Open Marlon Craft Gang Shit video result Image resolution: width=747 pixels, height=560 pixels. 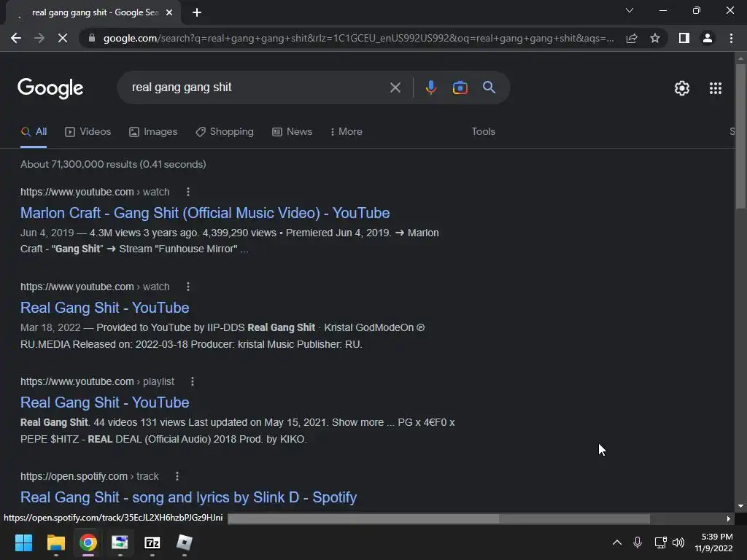pos(205,213)
